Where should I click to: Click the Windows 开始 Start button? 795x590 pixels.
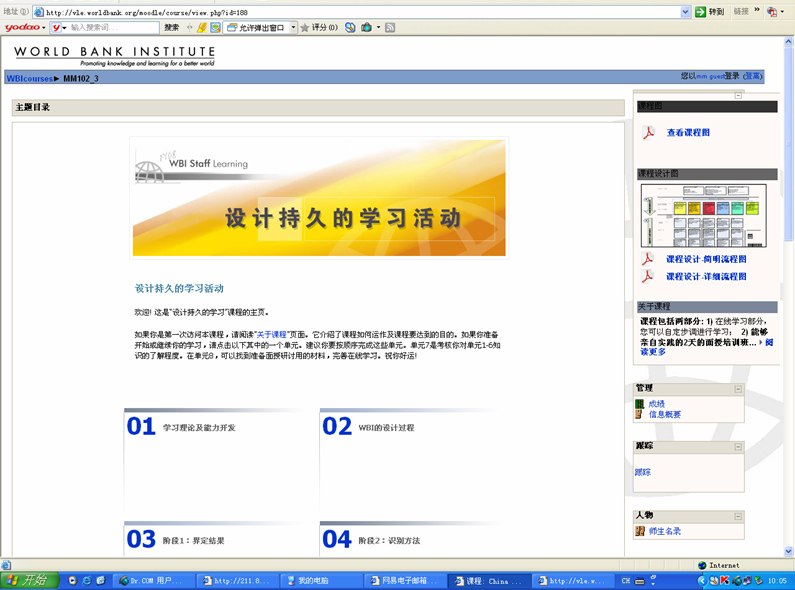[30, 581]
